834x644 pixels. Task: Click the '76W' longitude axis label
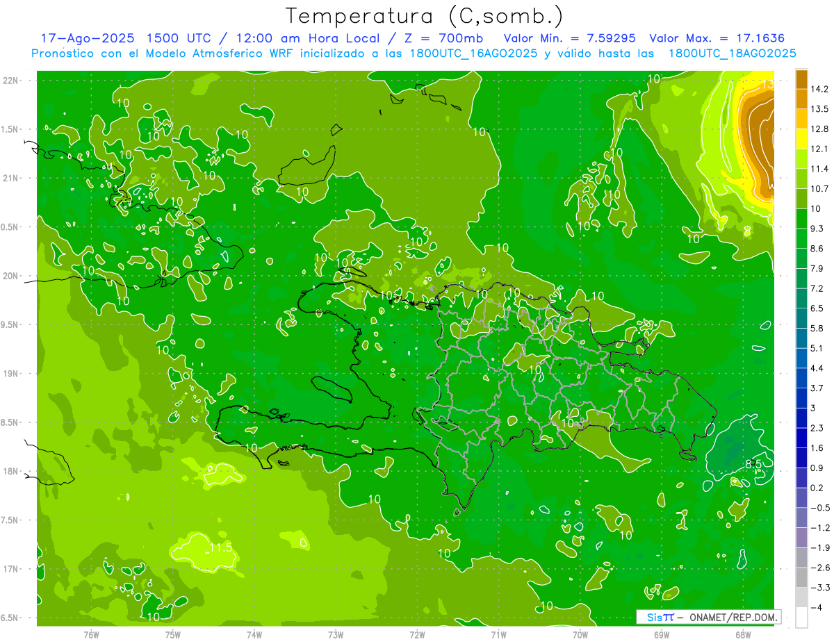91,634
